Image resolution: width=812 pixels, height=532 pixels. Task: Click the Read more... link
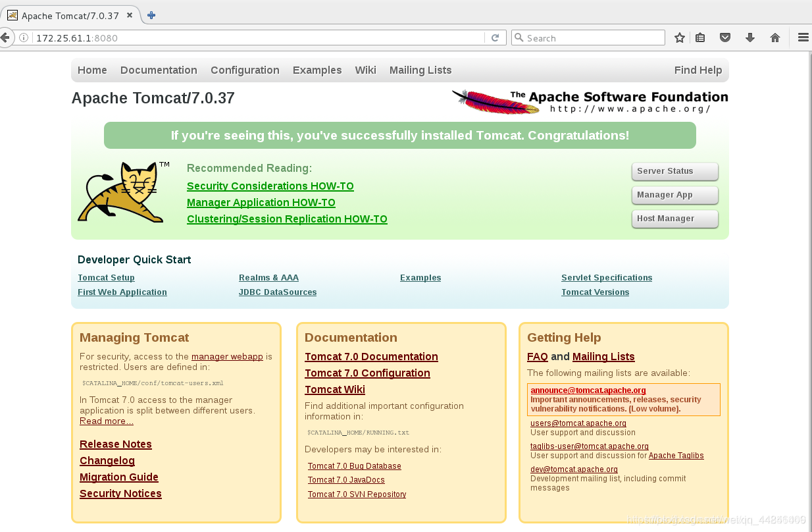(107, 421)
